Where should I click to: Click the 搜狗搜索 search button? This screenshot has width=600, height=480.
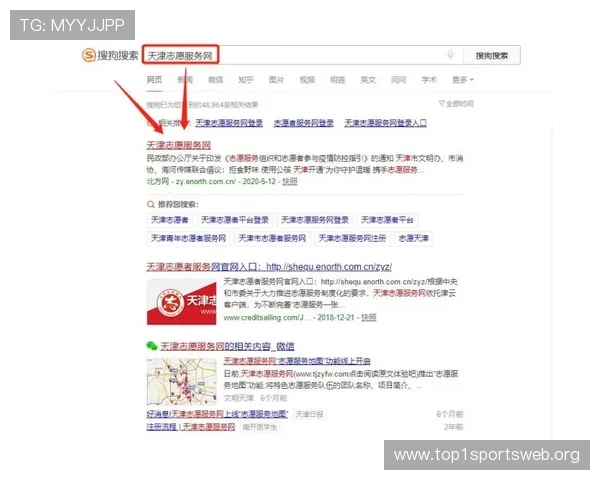[x=492, y=56]
